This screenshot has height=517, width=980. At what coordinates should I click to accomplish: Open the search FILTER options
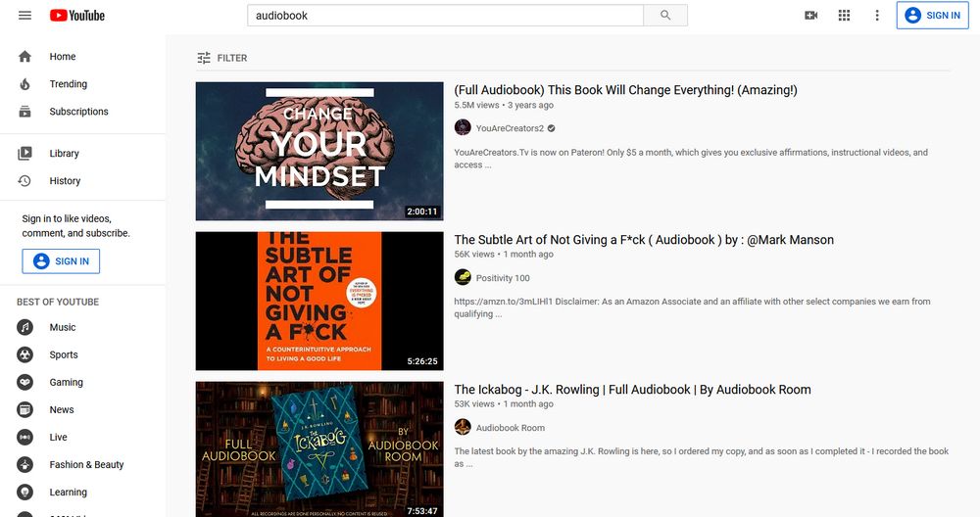tap(222, 58)
